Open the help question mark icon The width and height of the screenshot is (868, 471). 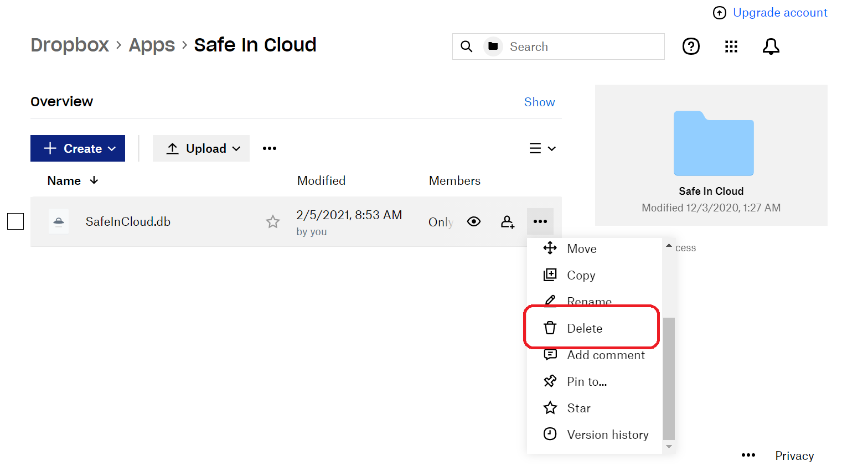tap(691, 46)
